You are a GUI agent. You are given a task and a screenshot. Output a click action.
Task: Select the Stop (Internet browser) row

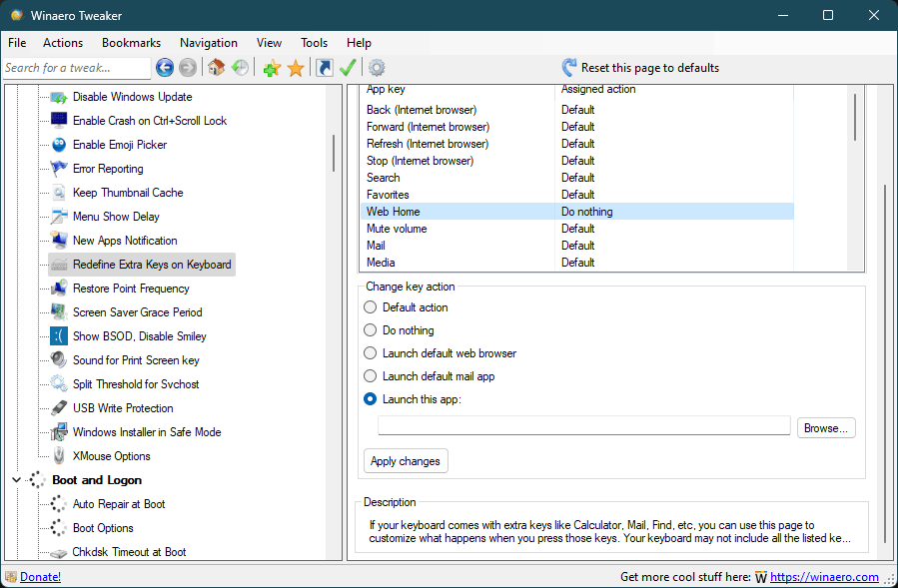[x=577, y=161]
